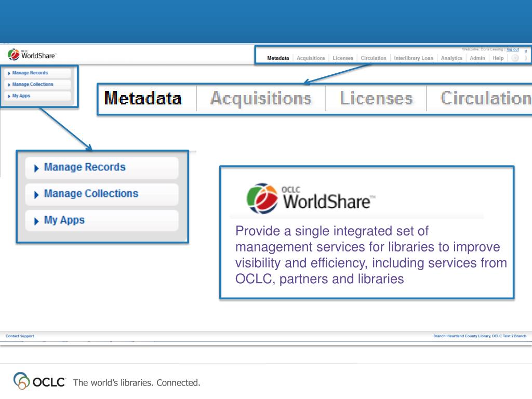Select the magnified Metadata tab

(143, 98)
